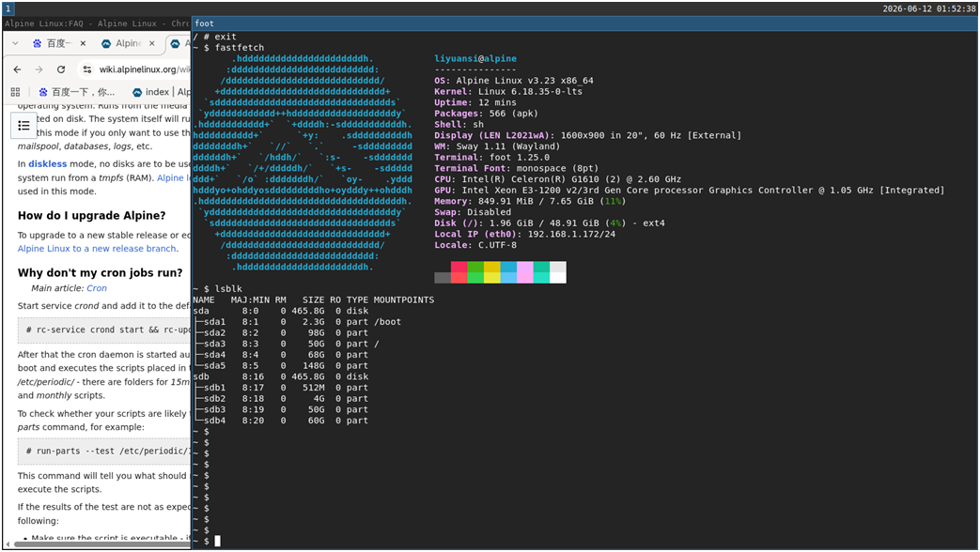Click the 'foot' terminal title bar
Viewport: 980px width, 552px height.
pyautogui.click(x=585, y=23)
